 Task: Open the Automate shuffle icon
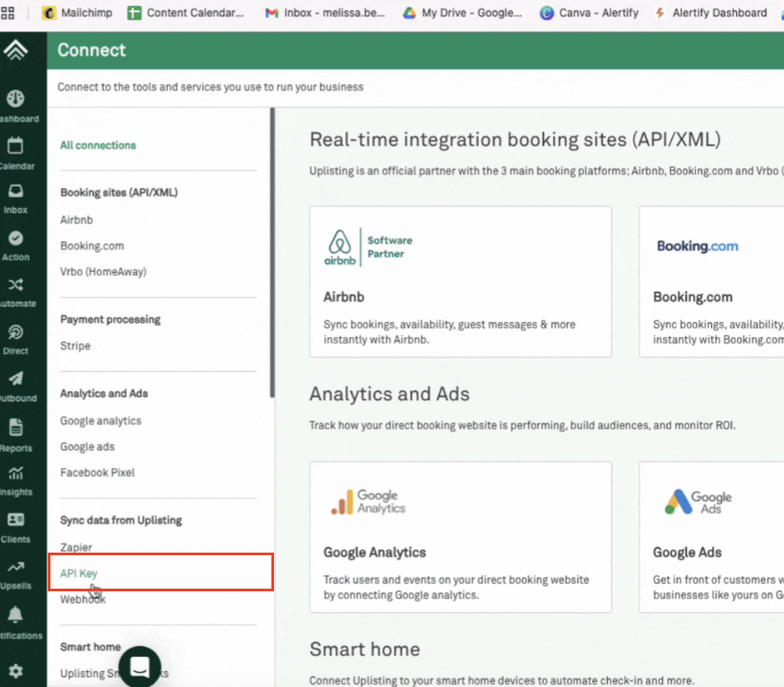(16, 285)
